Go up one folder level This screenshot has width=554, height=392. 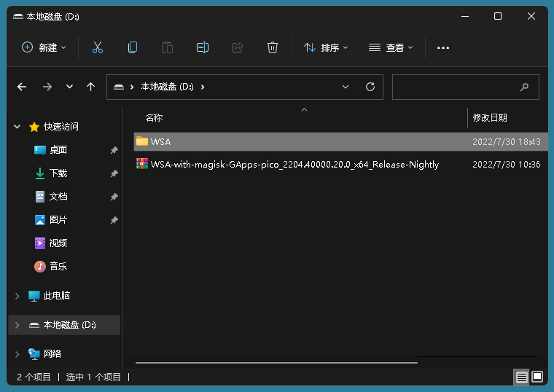tap(91, 87)
